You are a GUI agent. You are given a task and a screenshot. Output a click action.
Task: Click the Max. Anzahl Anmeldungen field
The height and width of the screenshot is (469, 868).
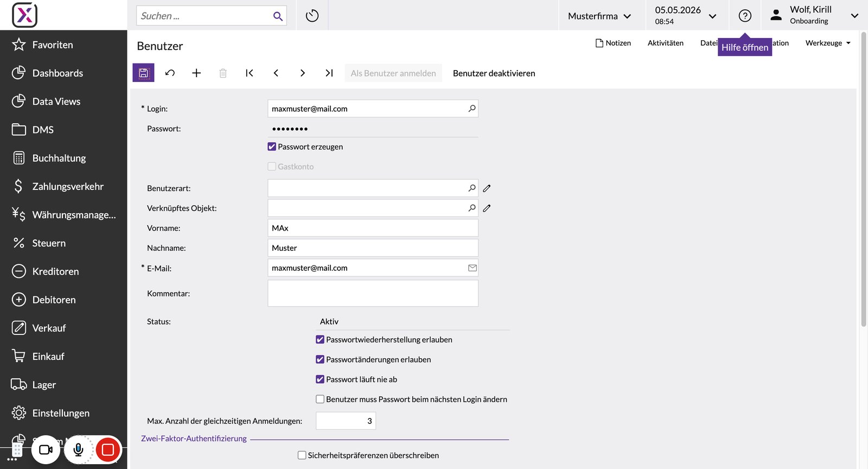click(346, 421)
